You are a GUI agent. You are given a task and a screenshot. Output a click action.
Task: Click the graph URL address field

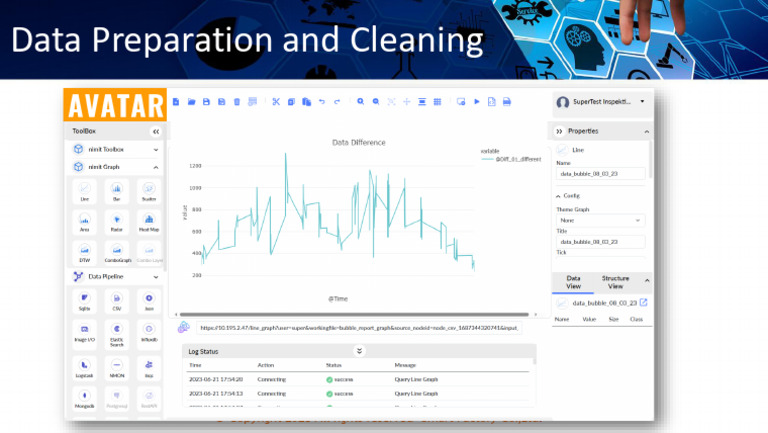[359, 328]
